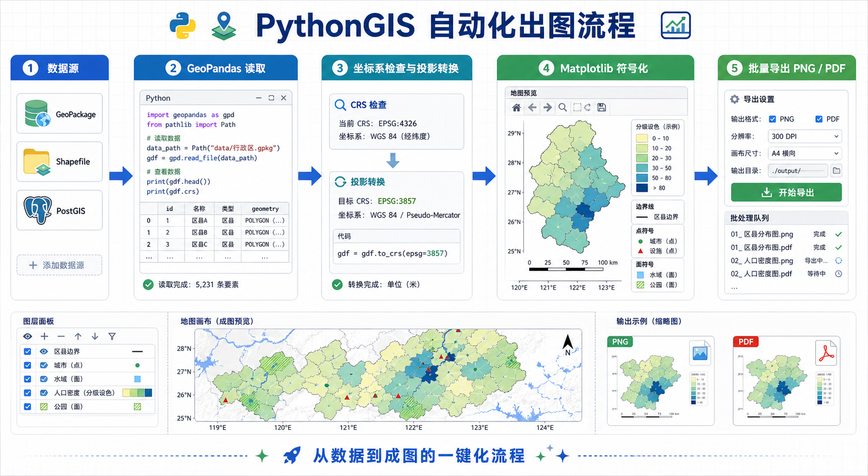Click the save disk icon in map toolbar
The width and height of the screenshot is (868, 476).
[x=602, y=108]
